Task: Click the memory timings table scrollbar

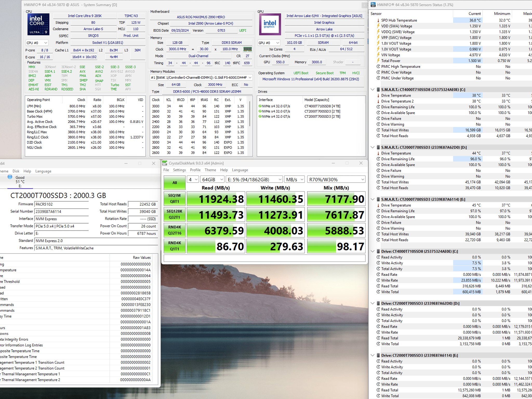Action: pos(250,114)
